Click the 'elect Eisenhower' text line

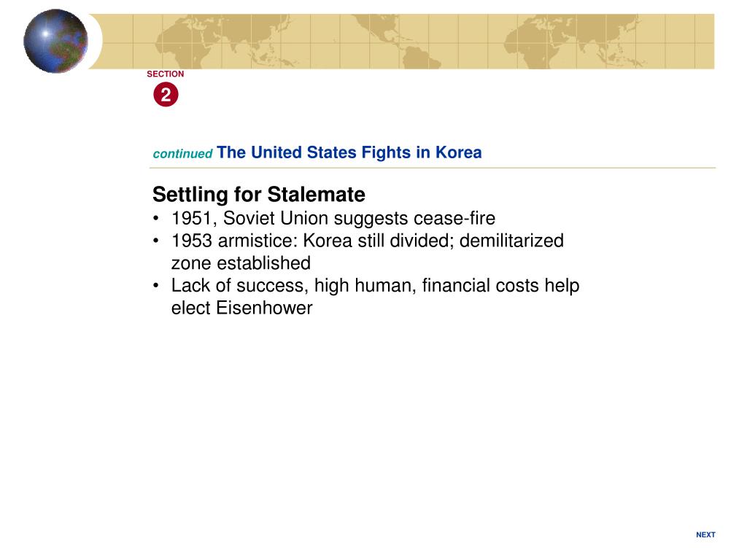click(x=242, y=308)
